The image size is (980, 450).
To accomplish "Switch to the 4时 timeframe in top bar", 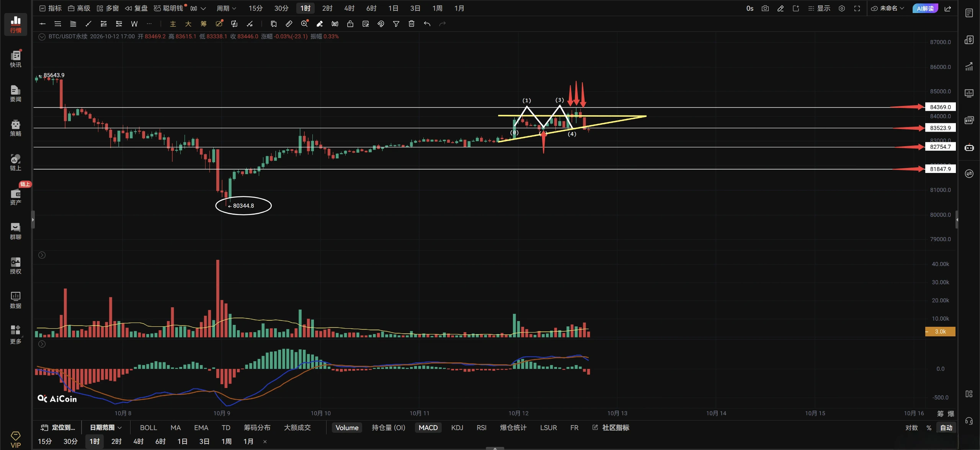I will click(x=349, y=8).
